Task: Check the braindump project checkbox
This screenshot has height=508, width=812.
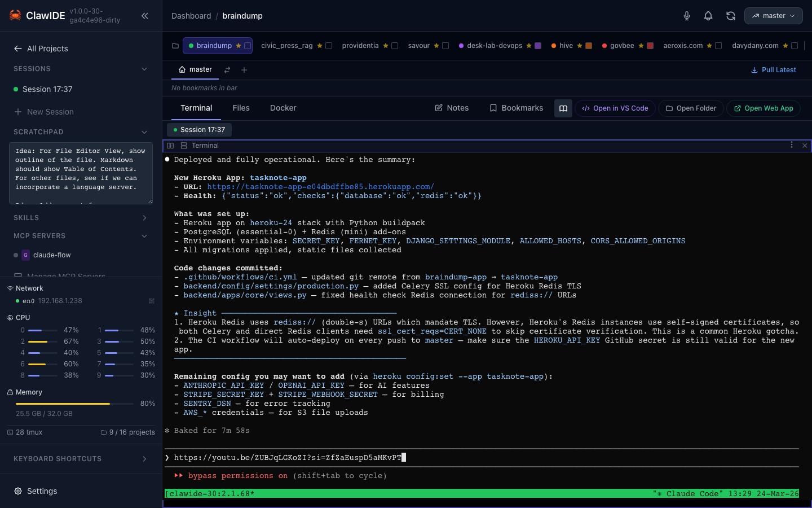Action: coord(248,45)
